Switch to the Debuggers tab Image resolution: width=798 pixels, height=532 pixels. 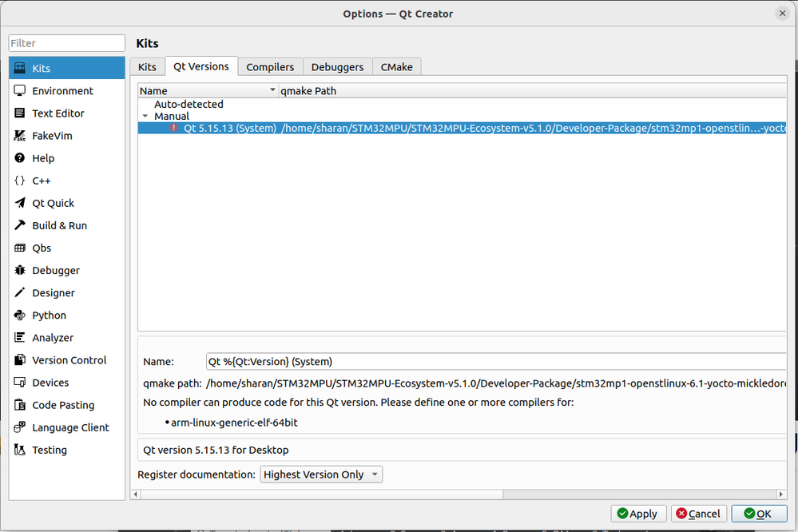tap(337, 67)
